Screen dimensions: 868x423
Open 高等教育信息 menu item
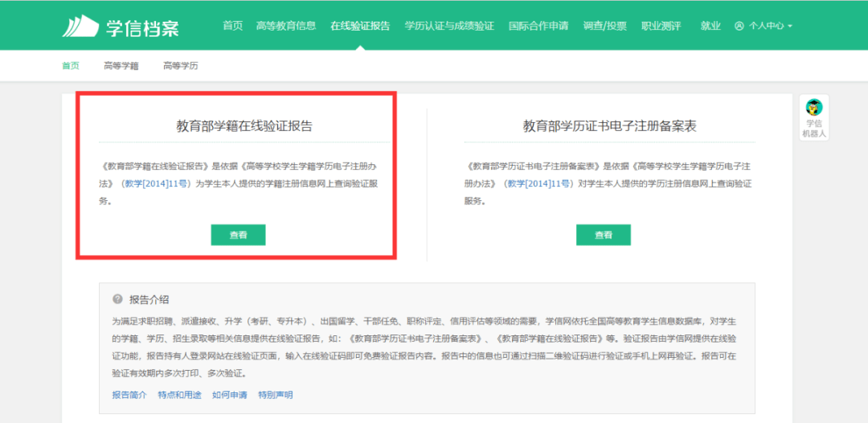pos(286,26)
